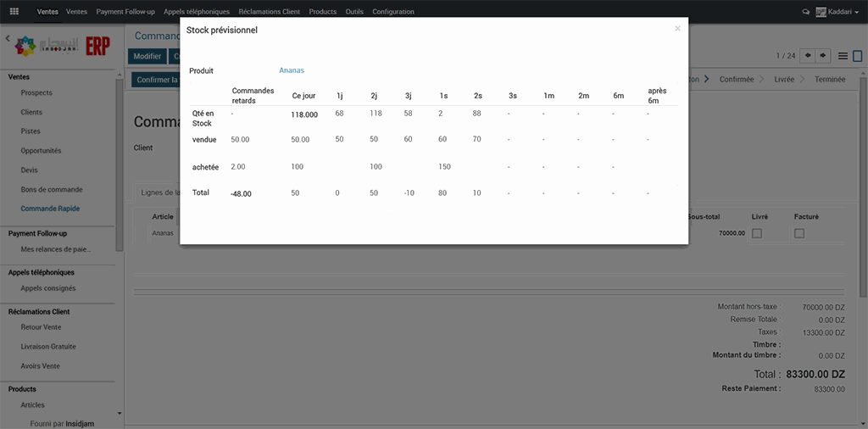
Task: Open the Configuration top menu
Action: [x=393, y=12]
